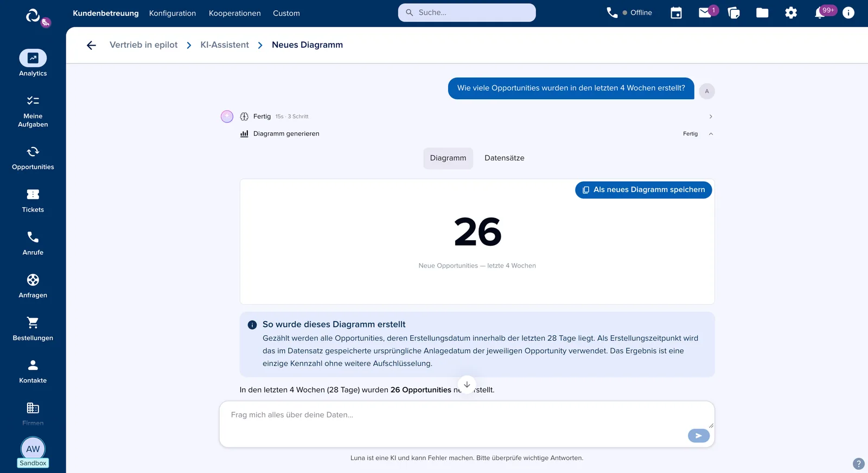Open the Tickets section
The height and width of the screenshot is (473, 868).
click(33, 201)
